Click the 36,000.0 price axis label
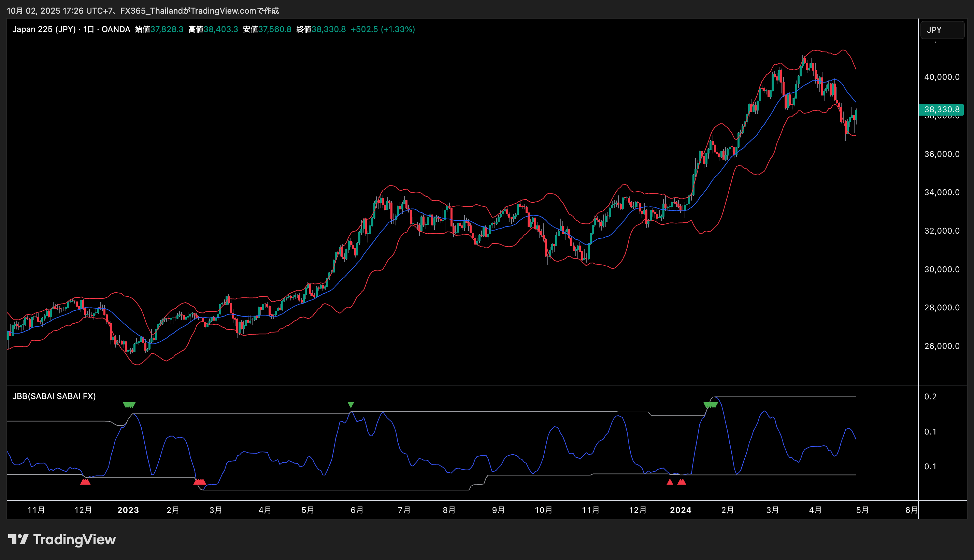The height and width of the screenshot is (560, 974). [942, 154]
